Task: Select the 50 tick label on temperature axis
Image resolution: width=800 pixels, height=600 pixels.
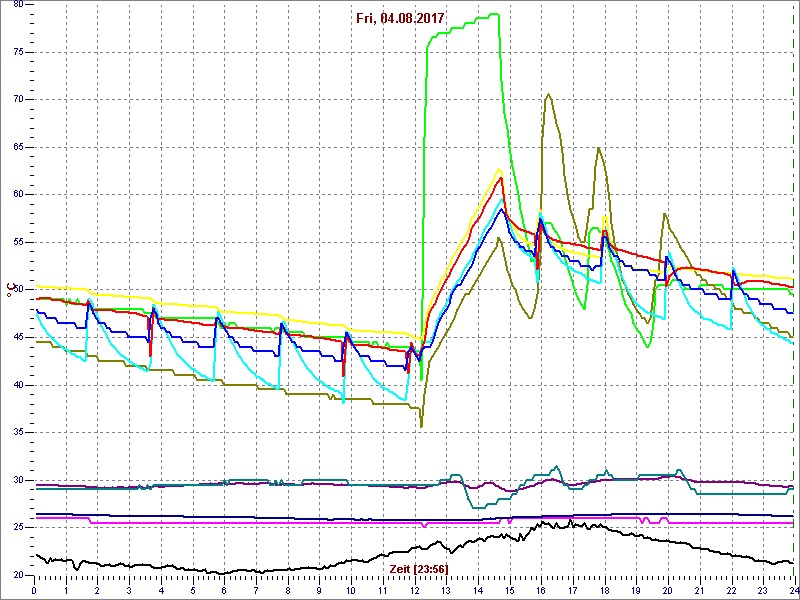Action: pyautogui.click(x=18, y=290)
